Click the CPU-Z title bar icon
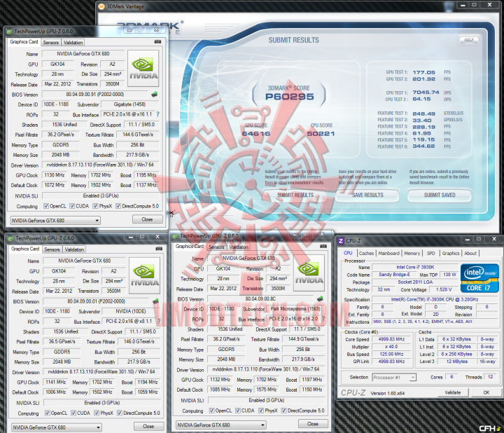This screenshot has width=504, height=433. [x=341, y=240]
